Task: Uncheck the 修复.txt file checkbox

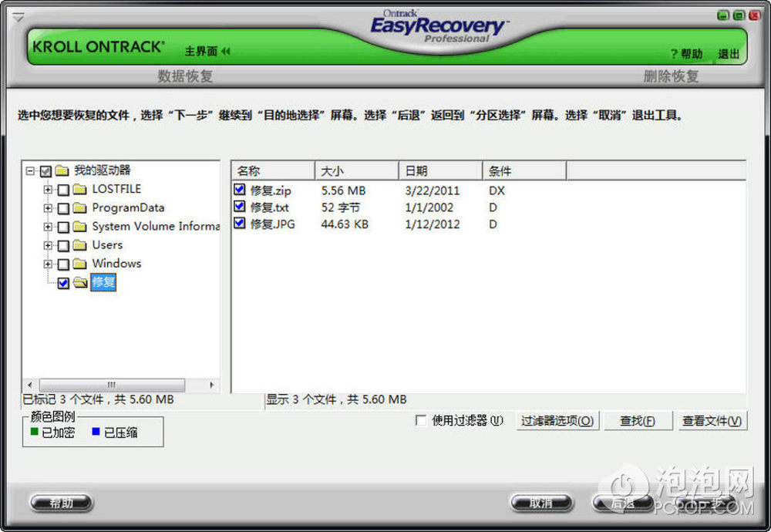Action: (x=240, y=206)
